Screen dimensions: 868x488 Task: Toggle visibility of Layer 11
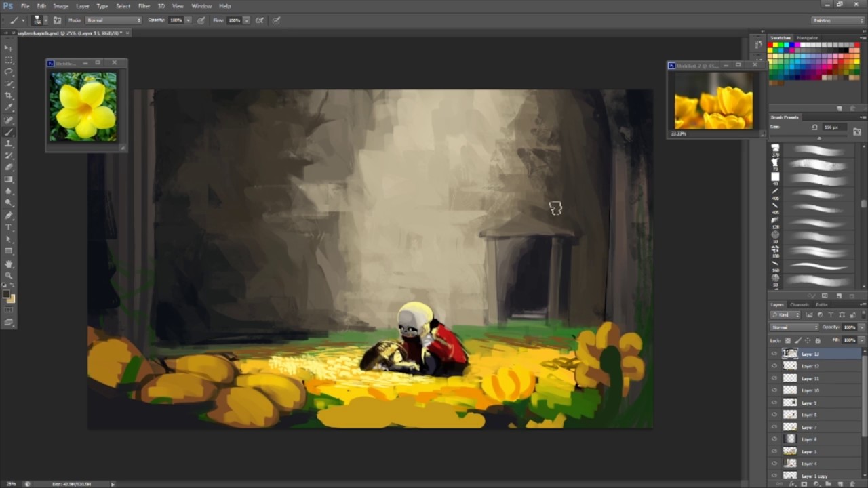click(774, 378)
